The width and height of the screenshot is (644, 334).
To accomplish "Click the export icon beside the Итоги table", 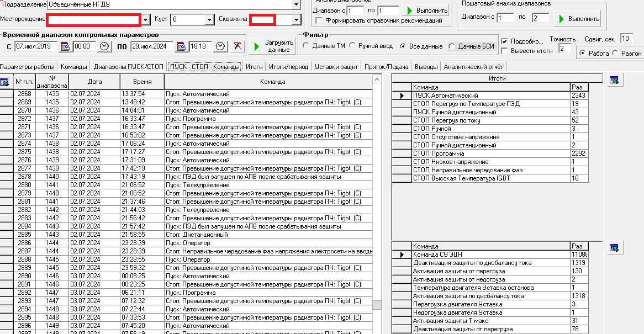I will (614, 80).
